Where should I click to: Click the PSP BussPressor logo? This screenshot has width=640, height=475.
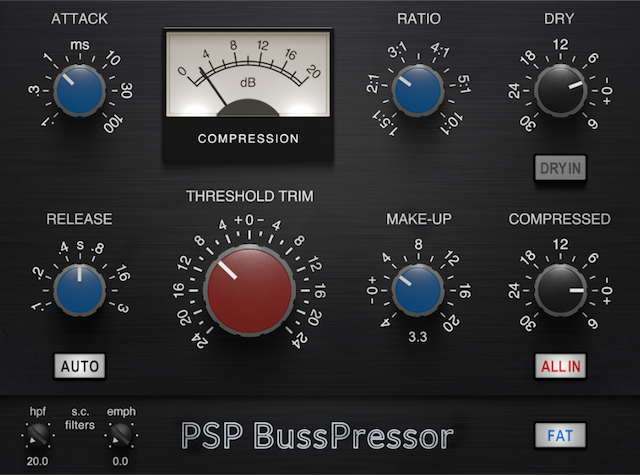coord(317,436)
